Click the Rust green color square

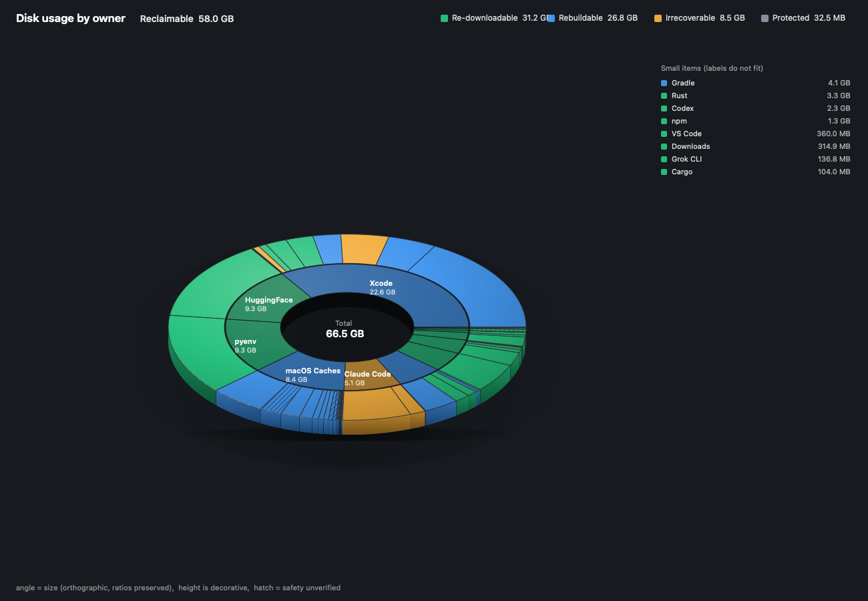[x=664, y=95]
